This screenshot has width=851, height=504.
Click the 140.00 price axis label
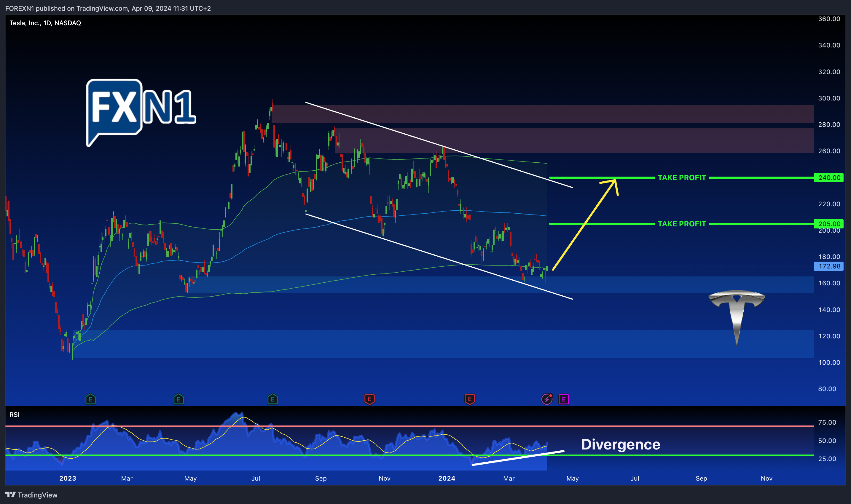pos(829,310)
